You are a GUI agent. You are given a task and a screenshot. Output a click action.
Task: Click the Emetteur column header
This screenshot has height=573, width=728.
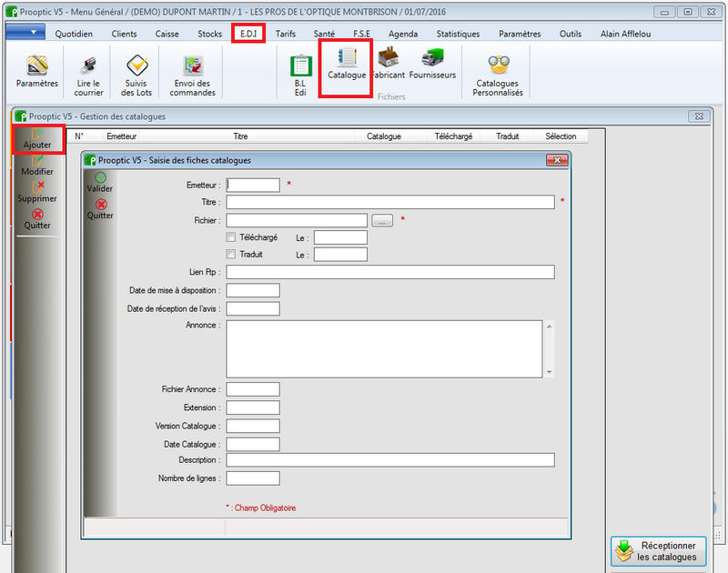point(122,136)
